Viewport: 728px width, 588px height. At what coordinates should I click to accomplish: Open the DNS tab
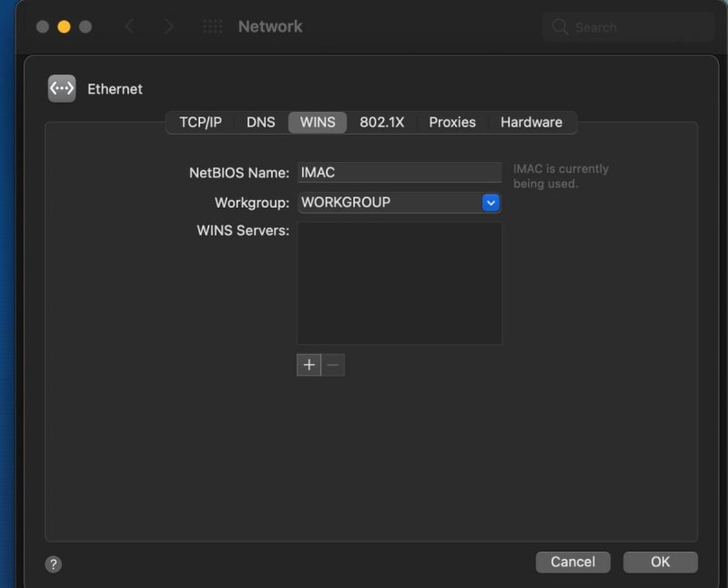click(260, 122)
